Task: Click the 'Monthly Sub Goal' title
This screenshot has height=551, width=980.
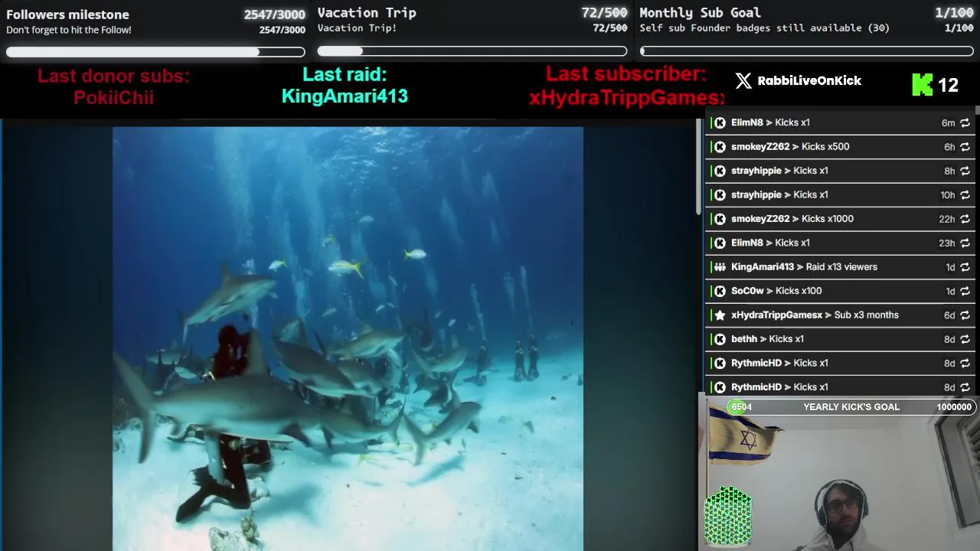Action: [700, 13]
